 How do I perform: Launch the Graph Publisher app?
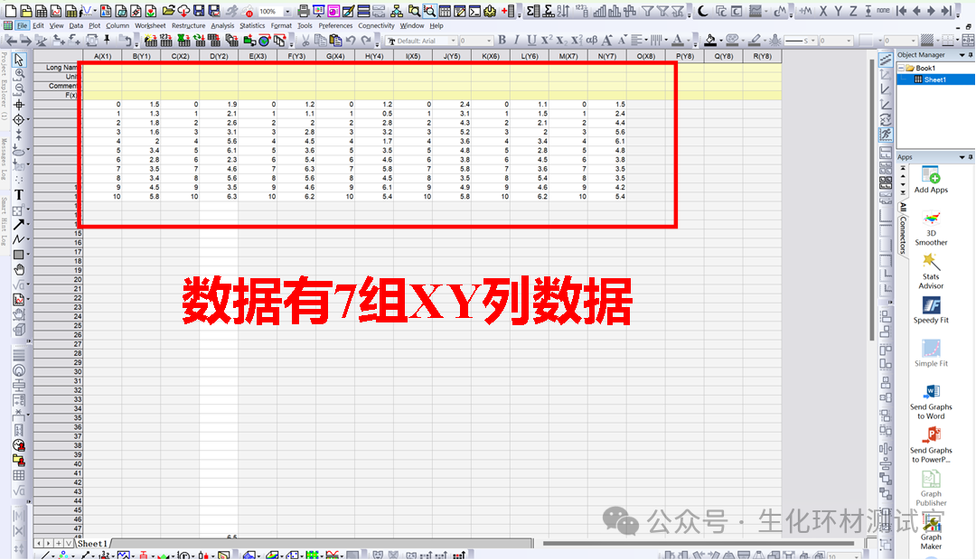coord(931,489)
